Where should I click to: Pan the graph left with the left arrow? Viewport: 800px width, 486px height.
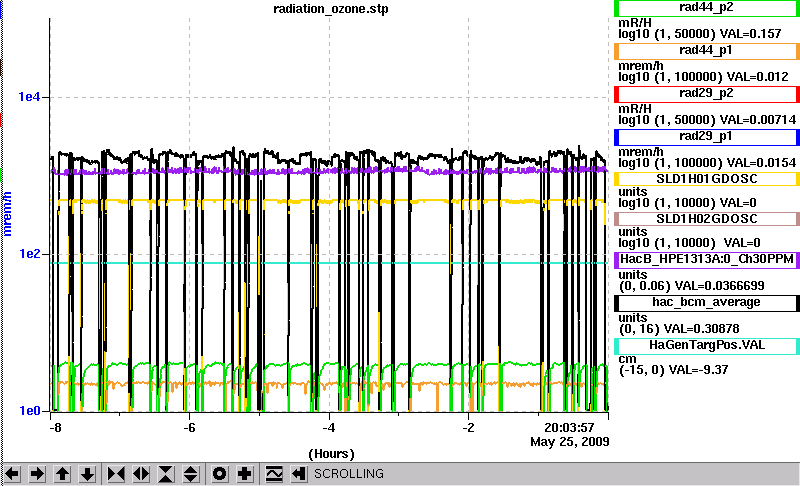point(12,474)
